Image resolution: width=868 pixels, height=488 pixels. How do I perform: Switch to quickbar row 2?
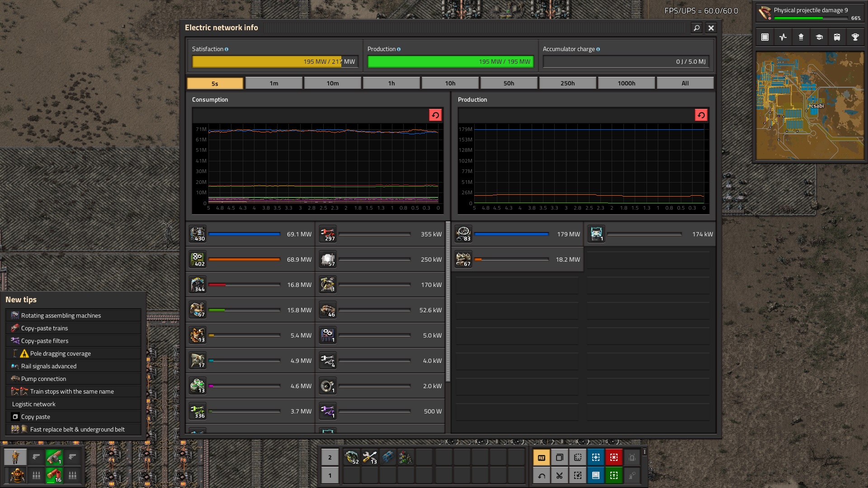pyautogui.click(x=330, y=457)
